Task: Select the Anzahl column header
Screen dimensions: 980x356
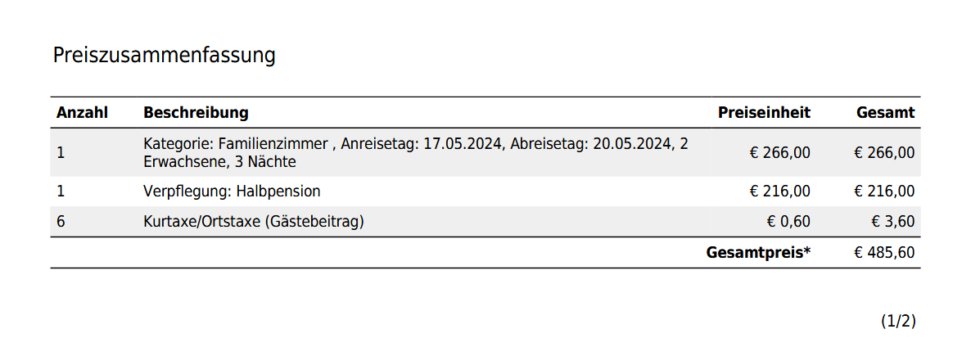Action: [x=82, y=113]
